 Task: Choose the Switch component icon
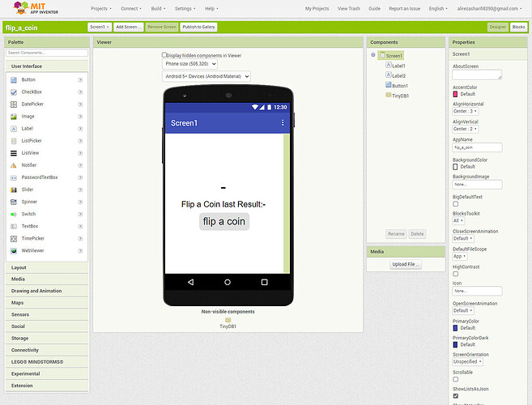coord(14,214)
